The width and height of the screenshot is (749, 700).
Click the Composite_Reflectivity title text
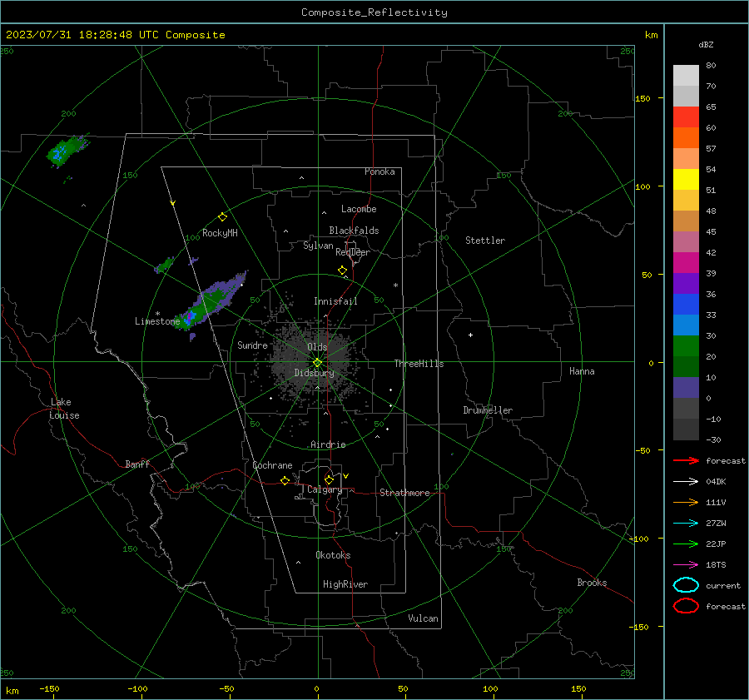click(x=374, y=12)
